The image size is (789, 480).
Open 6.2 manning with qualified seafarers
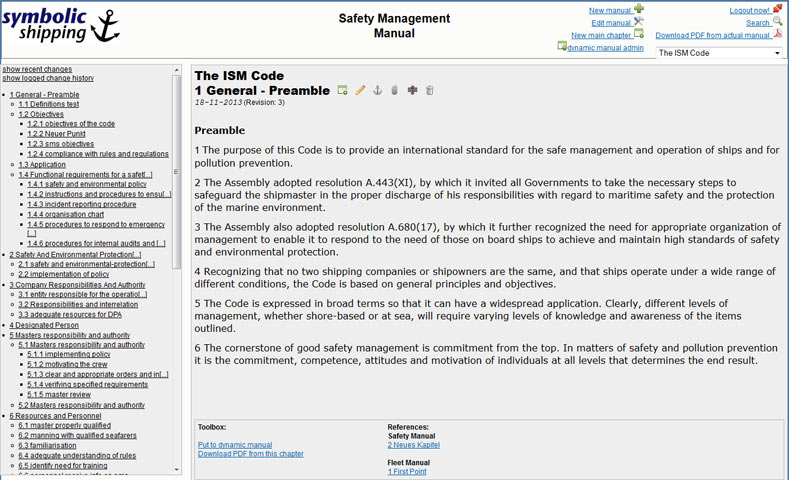77,435
